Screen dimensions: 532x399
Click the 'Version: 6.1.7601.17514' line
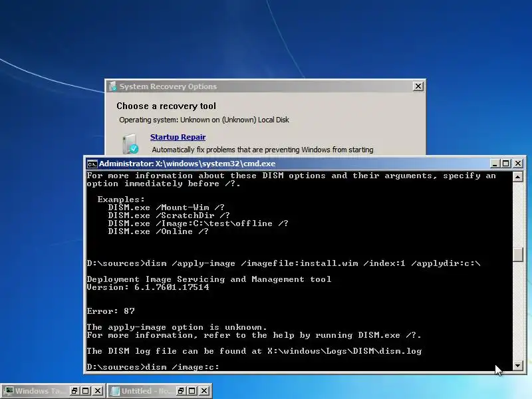coord(148,287)
